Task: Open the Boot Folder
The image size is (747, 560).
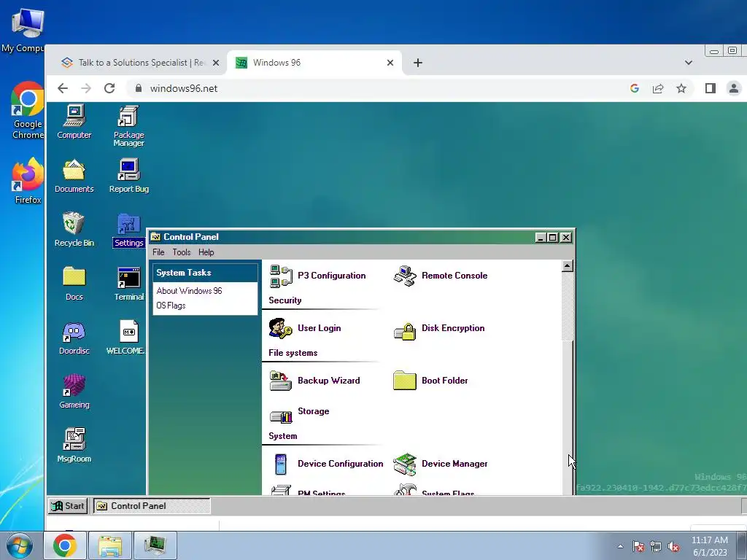Action: (430, 381)
